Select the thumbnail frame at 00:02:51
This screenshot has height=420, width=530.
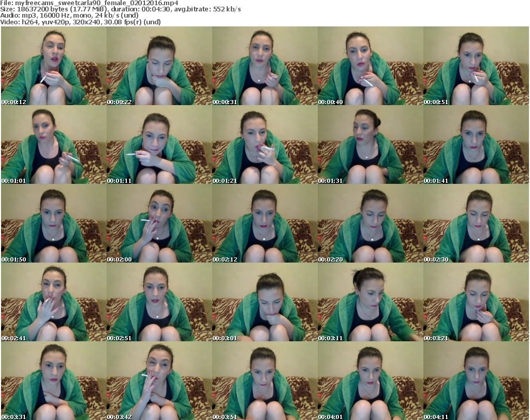(x=159, y=302)
